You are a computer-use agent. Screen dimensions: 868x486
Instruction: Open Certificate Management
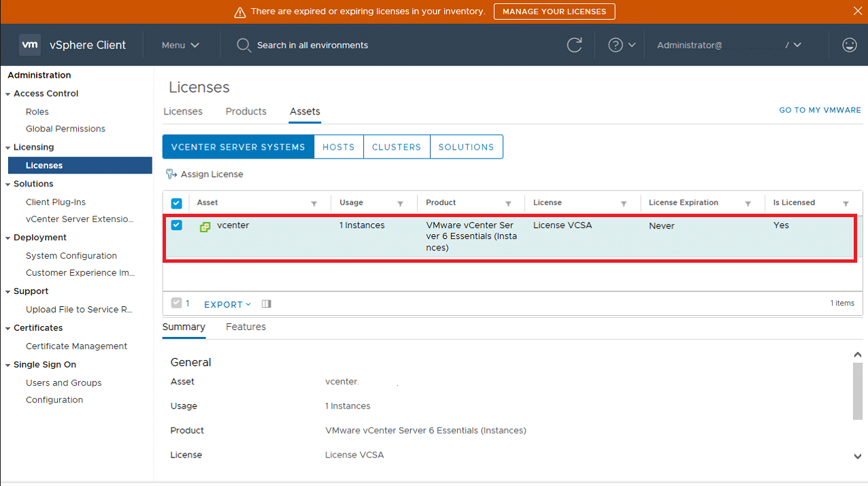coord(76,346)
